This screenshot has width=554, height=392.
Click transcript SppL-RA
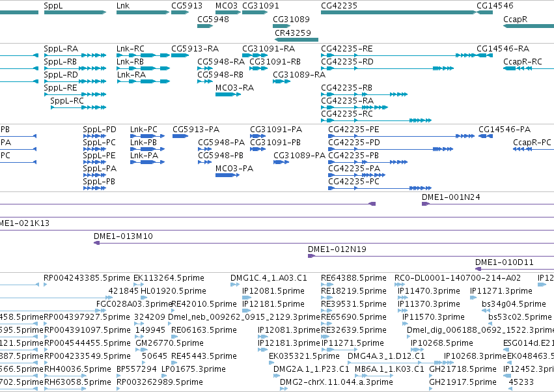[75, 55]
